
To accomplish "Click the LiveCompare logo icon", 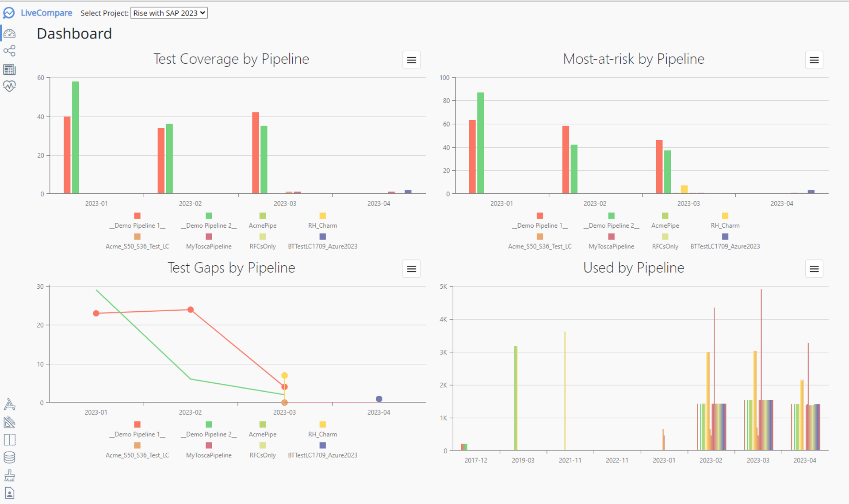I will click(9, 13).
